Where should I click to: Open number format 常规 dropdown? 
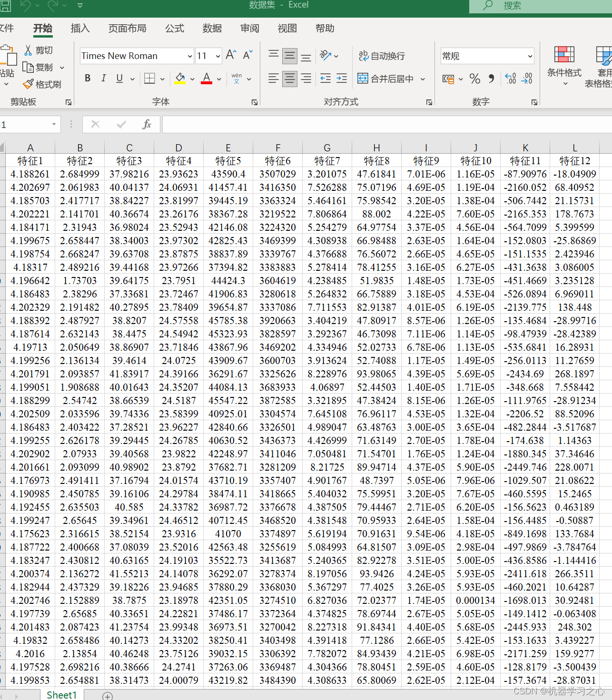(x=530, y=56)
